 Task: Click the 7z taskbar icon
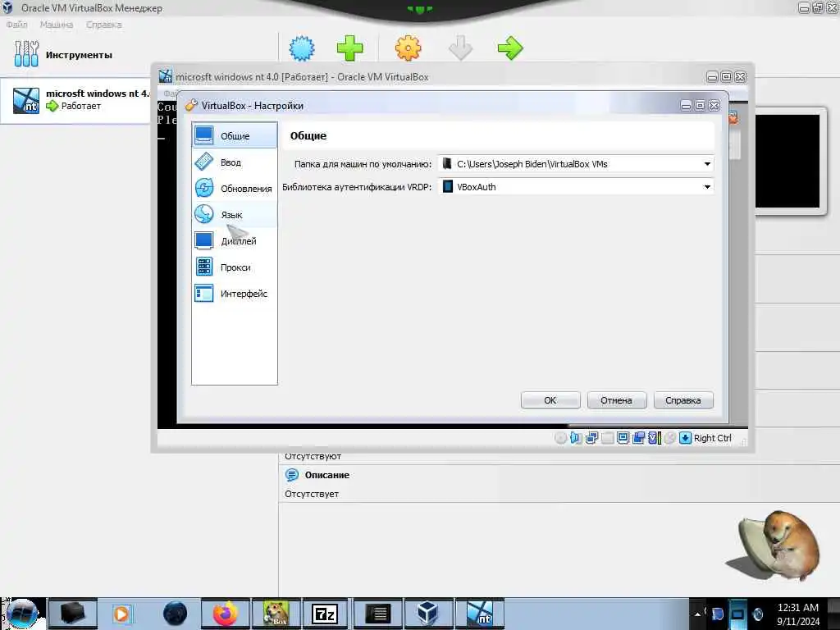pos(325,614)
